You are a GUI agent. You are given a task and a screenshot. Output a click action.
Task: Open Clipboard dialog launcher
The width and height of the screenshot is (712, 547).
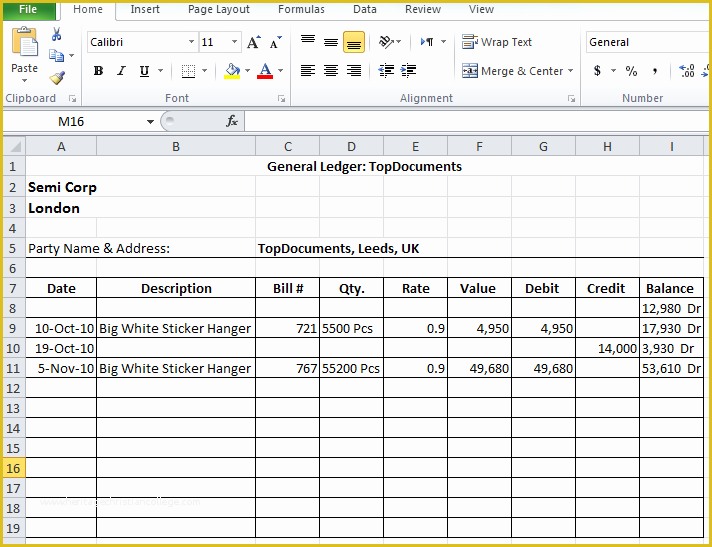[72, 99]
